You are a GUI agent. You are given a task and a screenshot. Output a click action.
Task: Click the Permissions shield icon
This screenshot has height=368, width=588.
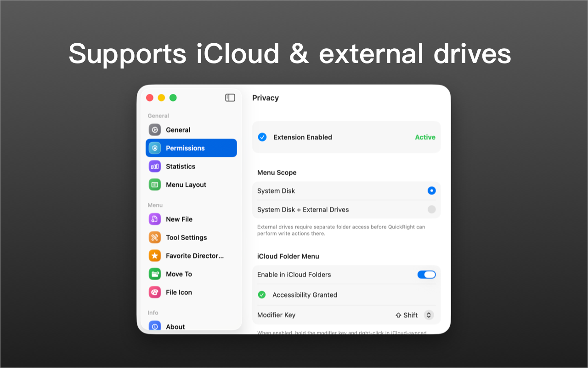coord(155,148)
